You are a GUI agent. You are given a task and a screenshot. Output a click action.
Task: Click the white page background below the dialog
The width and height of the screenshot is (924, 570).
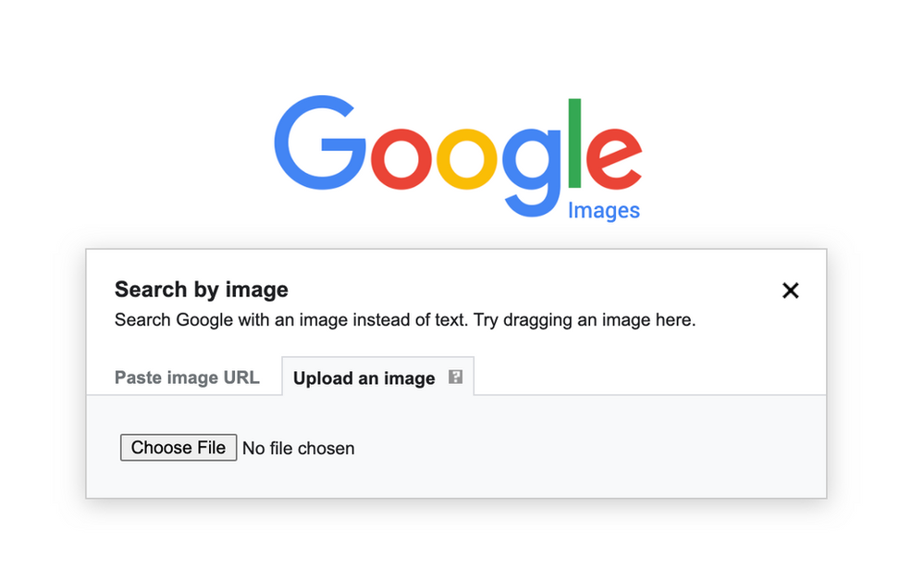pos(462,537)
